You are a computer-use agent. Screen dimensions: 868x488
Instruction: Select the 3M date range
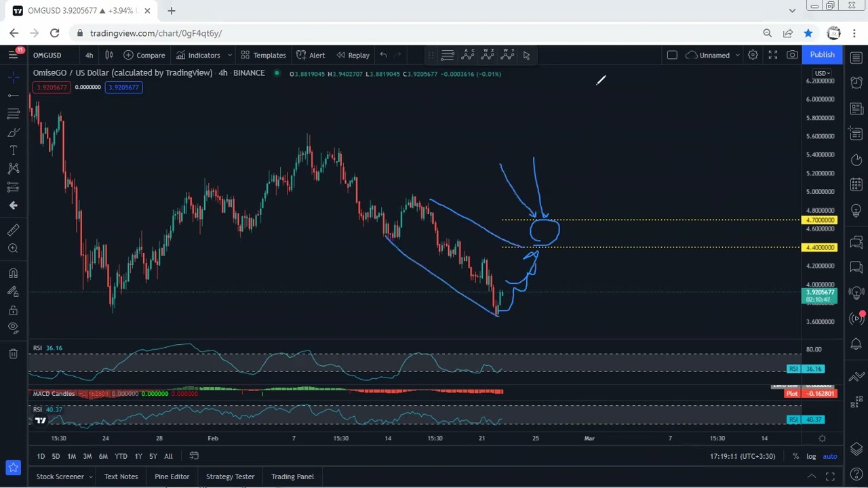pyautogui.click(x=87, y=457)
